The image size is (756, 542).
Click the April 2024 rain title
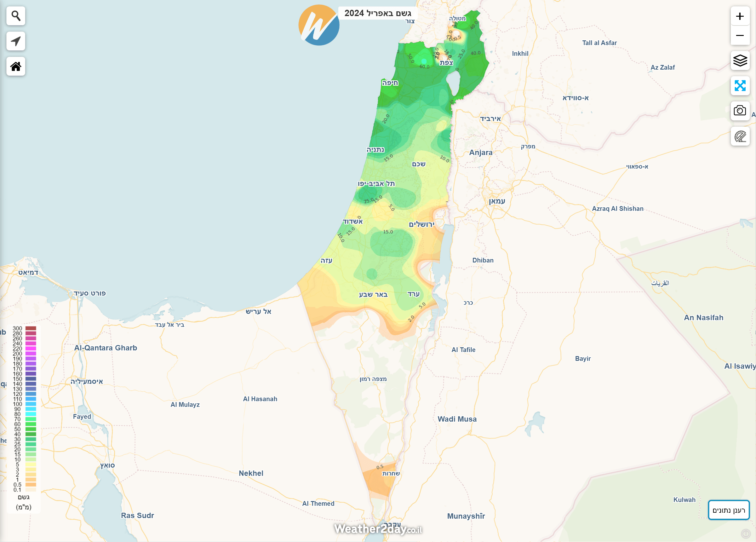[x=378, y=13]
